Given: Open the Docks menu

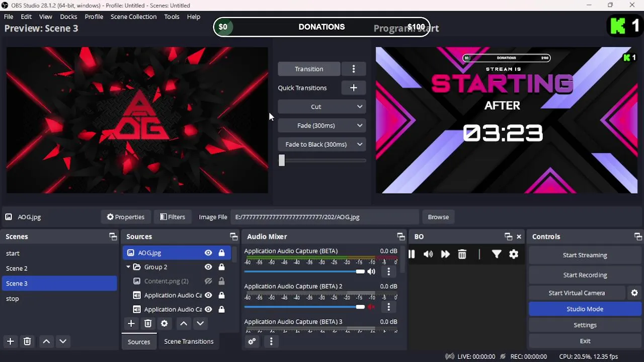Looking at the screenshot, I should (x=68, y=17).
